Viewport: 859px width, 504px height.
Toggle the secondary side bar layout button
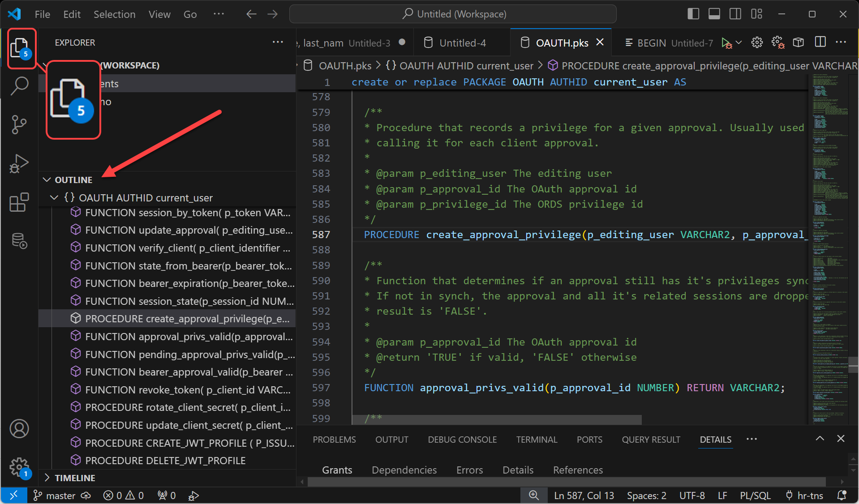(x=735, y=14)
